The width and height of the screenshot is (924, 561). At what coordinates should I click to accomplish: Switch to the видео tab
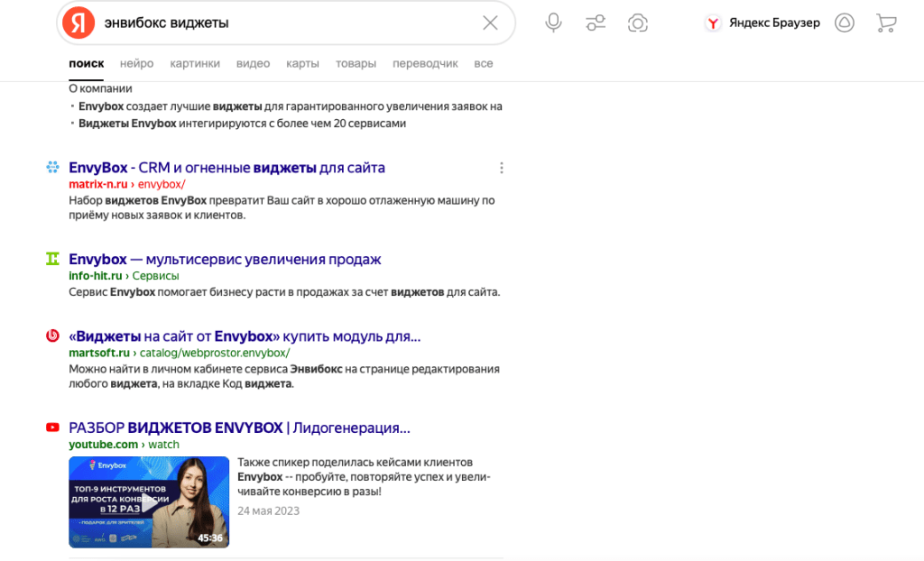[253, 64]
